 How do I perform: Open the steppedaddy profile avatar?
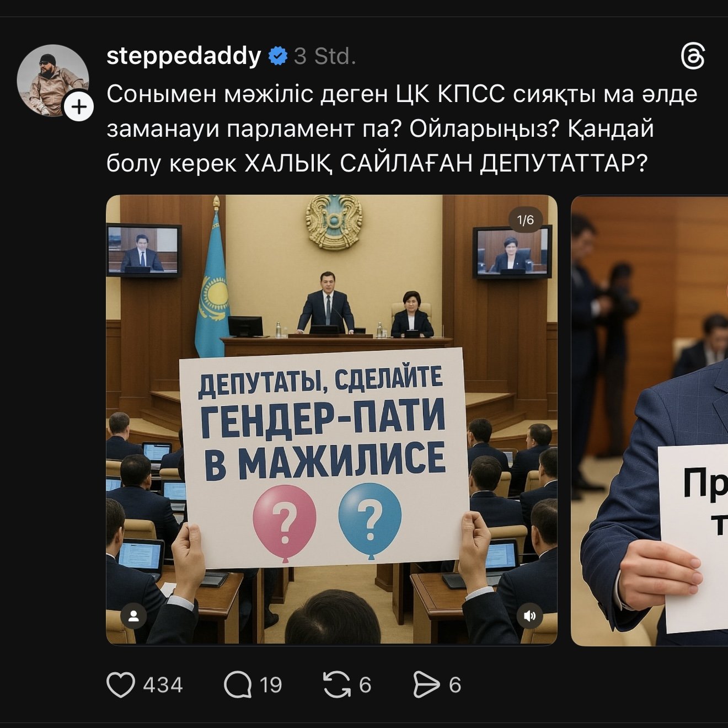(53, 80)
